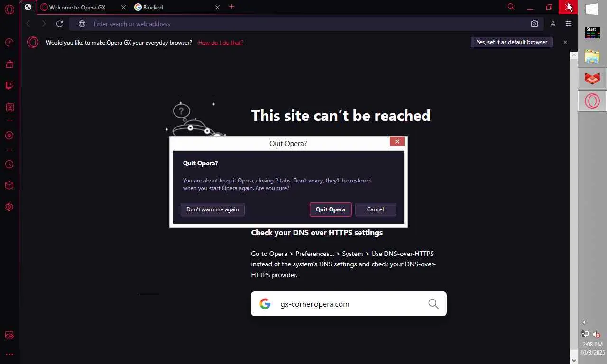Click Yes, set it as default browser
The height and width of the screenshot is (364, 607).
click(512, 42)
